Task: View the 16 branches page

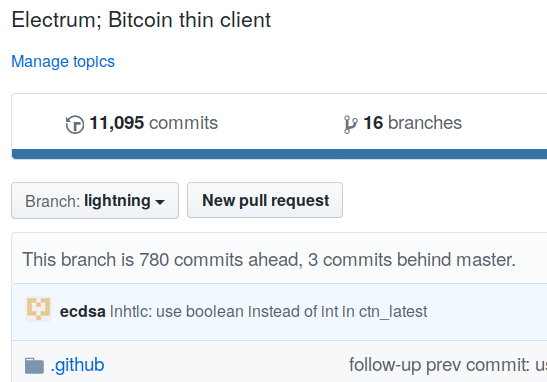Action: [x=403, y=123]
